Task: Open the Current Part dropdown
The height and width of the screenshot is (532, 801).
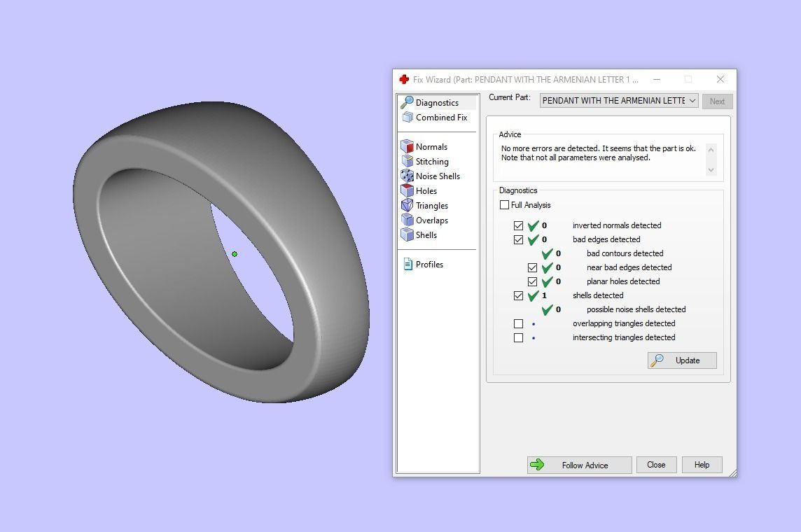Action: click(x=619, y=101)
